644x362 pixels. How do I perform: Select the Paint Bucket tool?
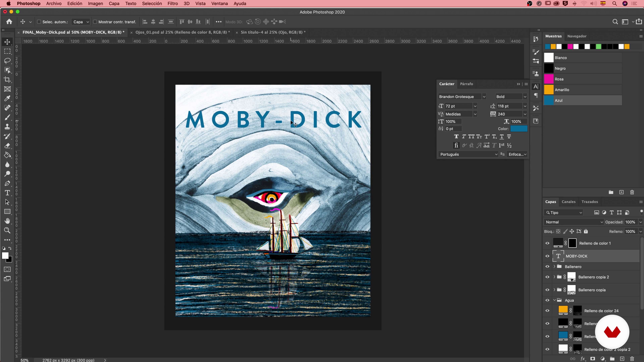[x=7, y=155]
